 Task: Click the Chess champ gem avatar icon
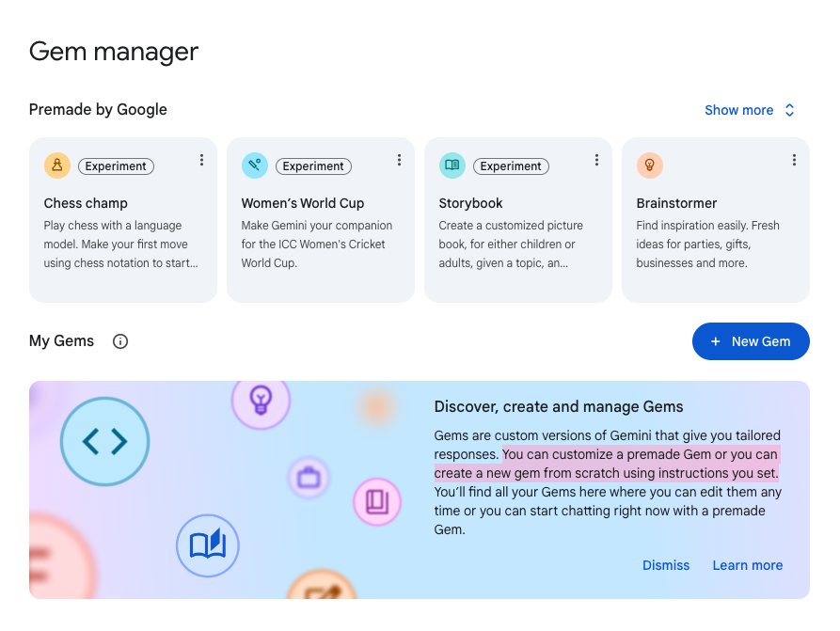56,165
